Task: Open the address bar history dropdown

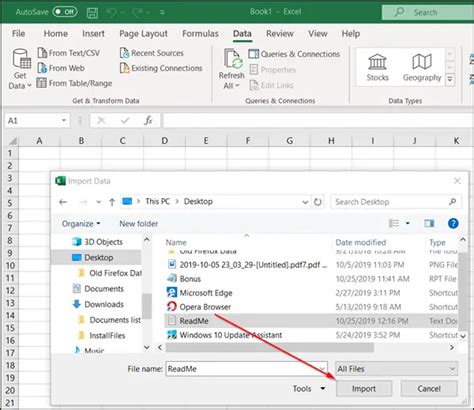Action: [x=305, y=202]
